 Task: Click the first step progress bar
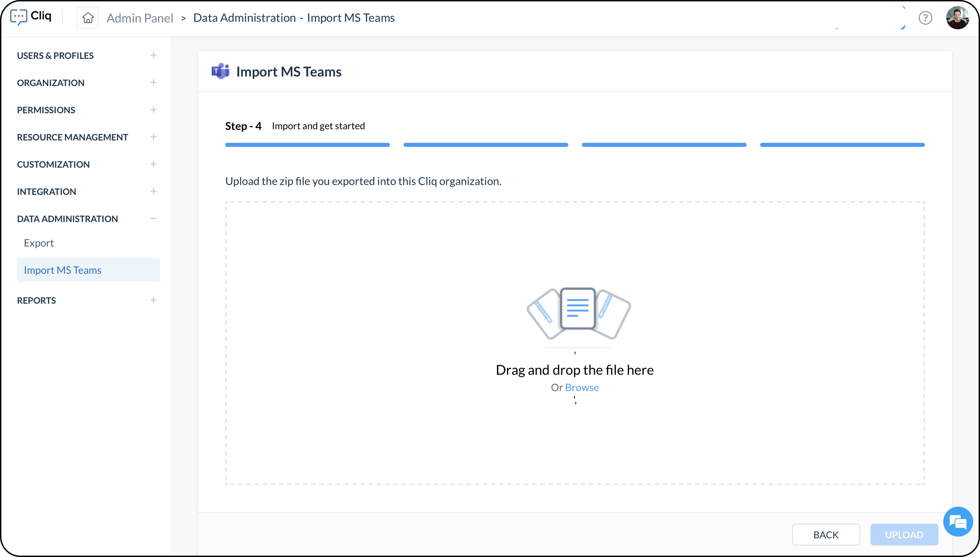click(x=307, y=145)
